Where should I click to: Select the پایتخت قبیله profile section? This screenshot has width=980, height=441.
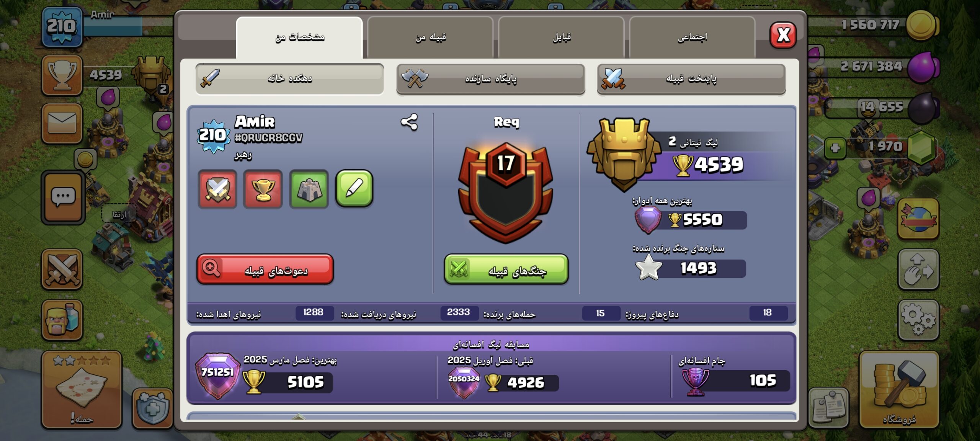click(x=691, y=79)
